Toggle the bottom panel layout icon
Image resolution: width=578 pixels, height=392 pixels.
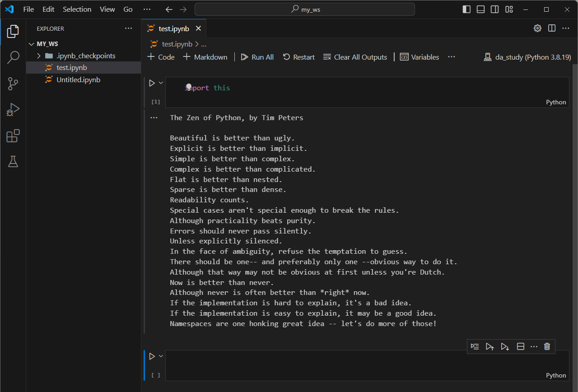[x=481, y=9]
